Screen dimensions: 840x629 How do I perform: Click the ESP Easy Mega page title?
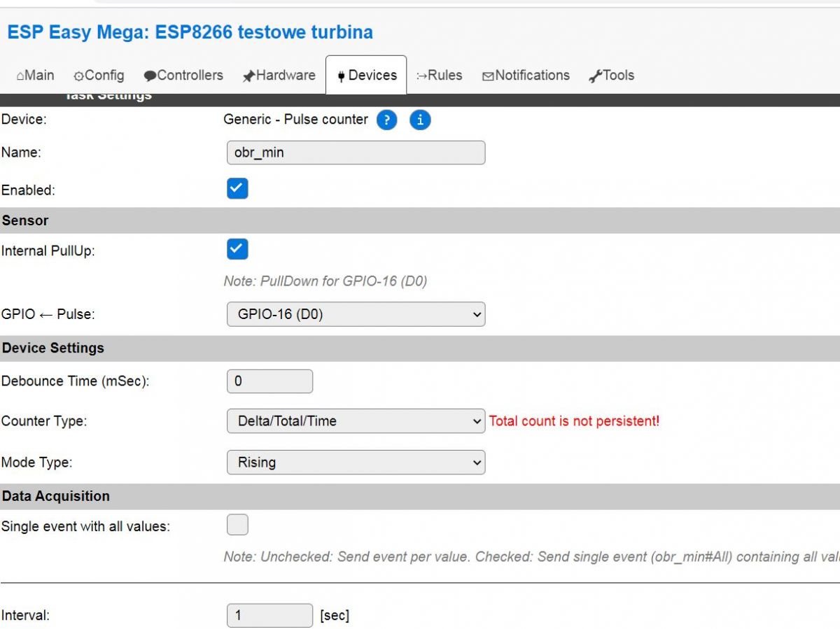[x=190, y=32]
